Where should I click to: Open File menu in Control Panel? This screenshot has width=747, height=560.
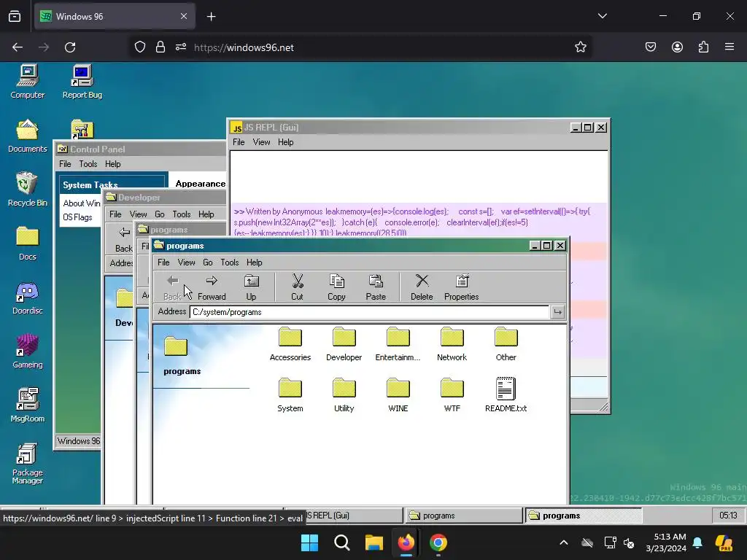coord(65,164)
